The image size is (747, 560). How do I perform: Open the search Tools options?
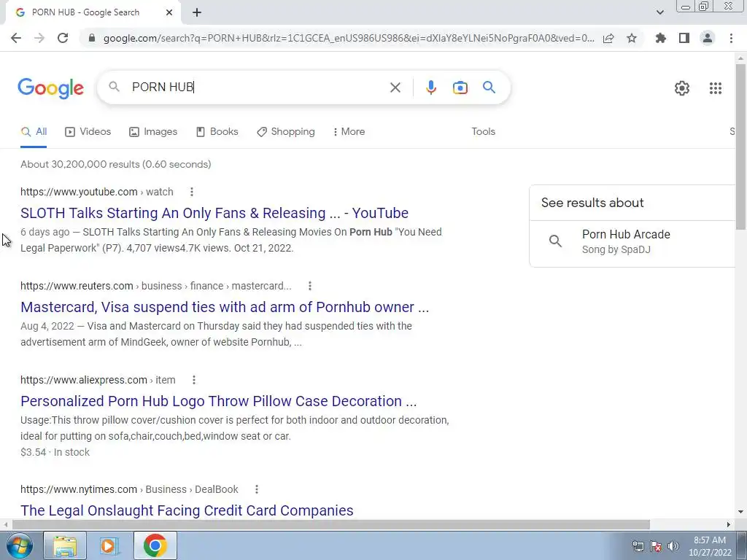483,132
